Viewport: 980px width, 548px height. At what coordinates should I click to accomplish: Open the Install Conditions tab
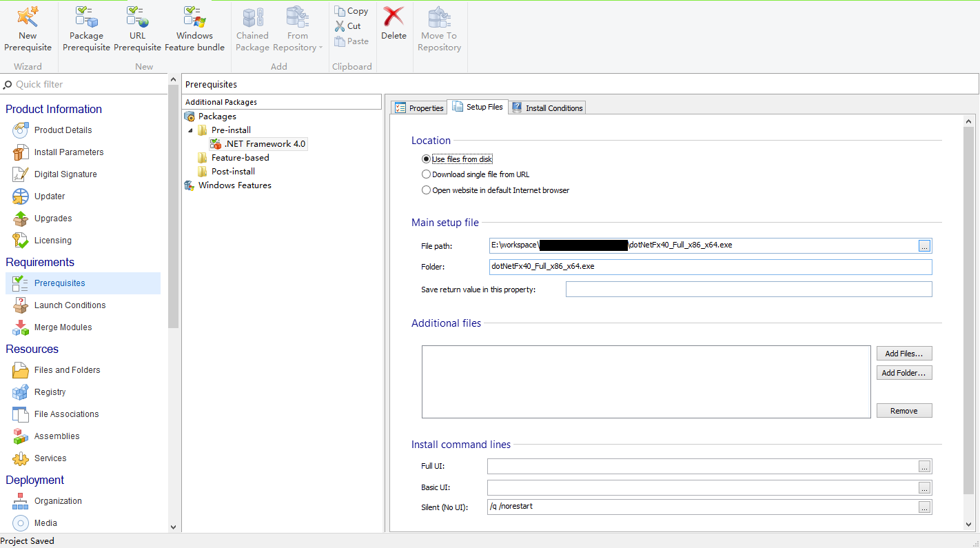point(548,108)
